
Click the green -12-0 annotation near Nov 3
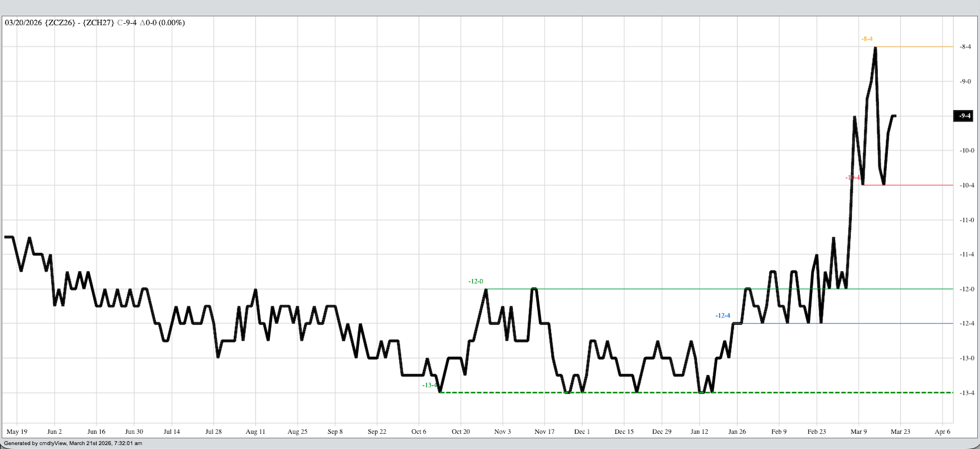pos(476,281)
